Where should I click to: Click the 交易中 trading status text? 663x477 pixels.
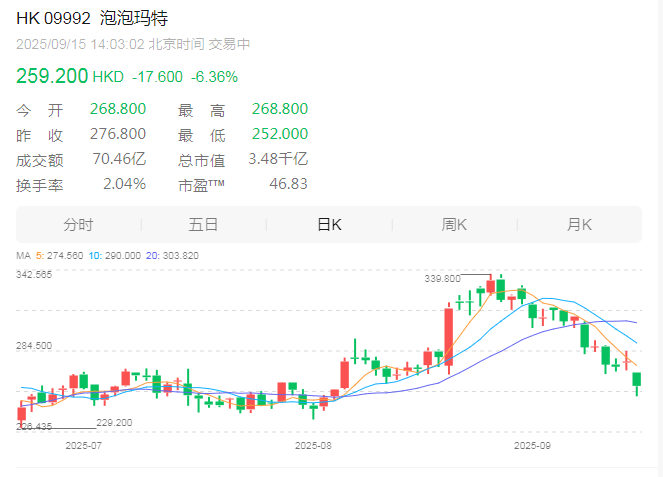tap(230, 44)
